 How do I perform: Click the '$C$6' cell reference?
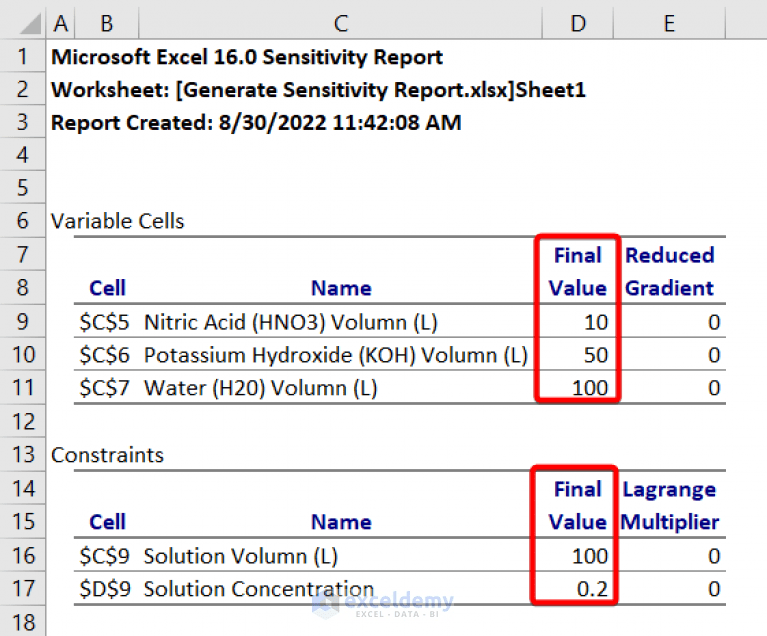point(105,355)
